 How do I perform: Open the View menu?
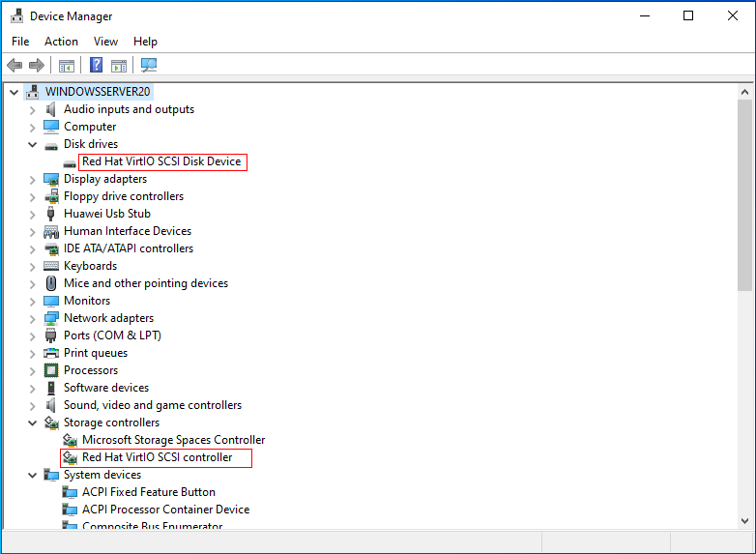point(105,42)
